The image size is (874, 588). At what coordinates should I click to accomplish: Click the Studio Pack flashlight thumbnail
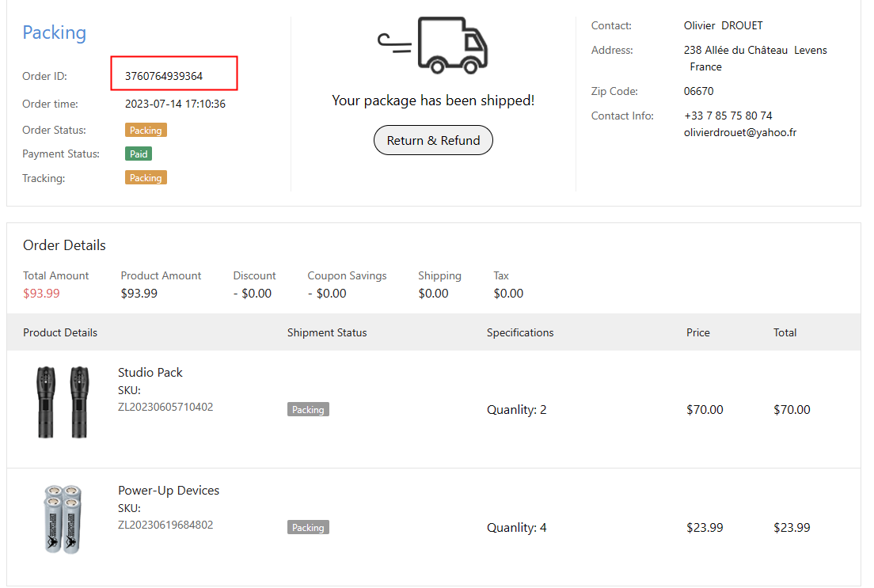point(63,401)
